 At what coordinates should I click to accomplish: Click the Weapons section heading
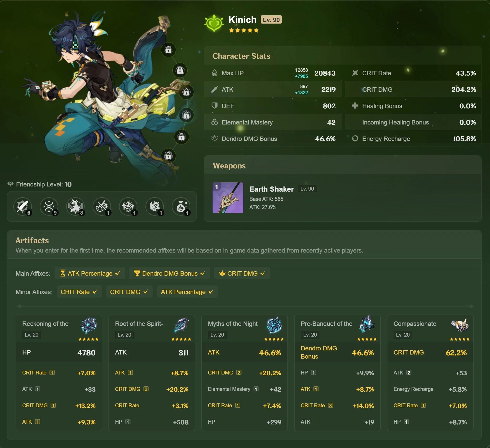click(x=229, y=166)
